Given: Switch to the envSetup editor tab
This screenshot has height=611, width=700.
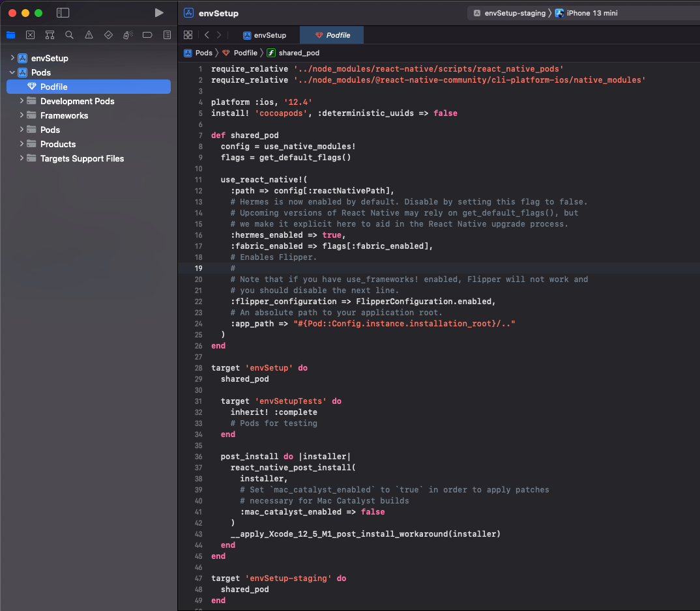Looking at the screenshot, I should point(265,35).
